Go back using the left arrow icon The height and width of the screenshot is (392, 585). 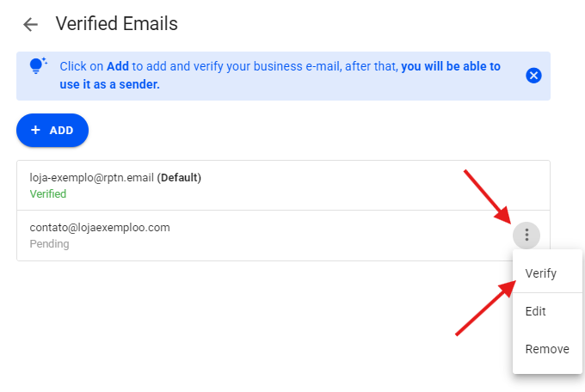[x=31, y=24]
